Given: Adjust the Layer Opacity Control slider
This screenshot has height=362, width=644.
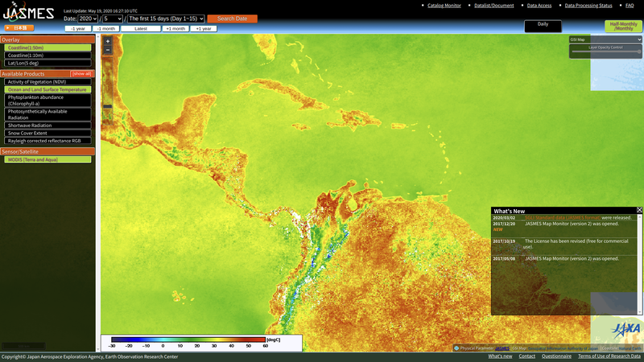Looking at the screenshot, I should (605, 51).
